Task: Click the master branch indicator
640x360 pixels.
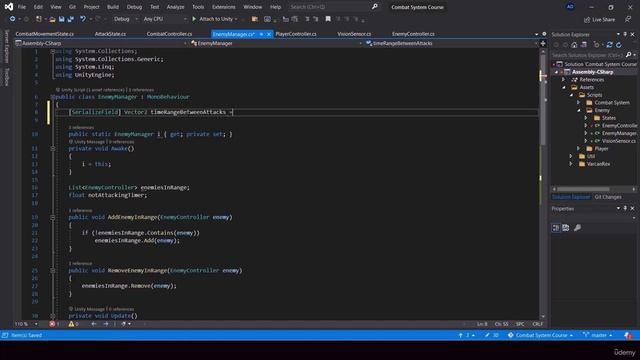Action: 598,335
